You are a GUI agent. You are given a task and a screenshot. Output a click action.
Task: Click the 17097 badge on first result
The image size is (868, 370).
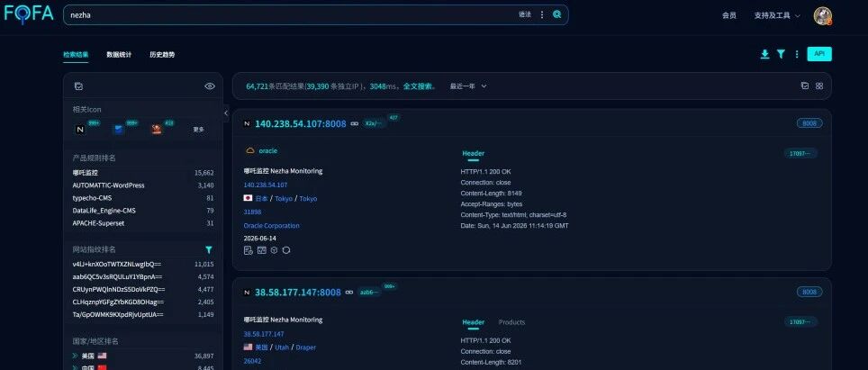(x=800, y=154)
